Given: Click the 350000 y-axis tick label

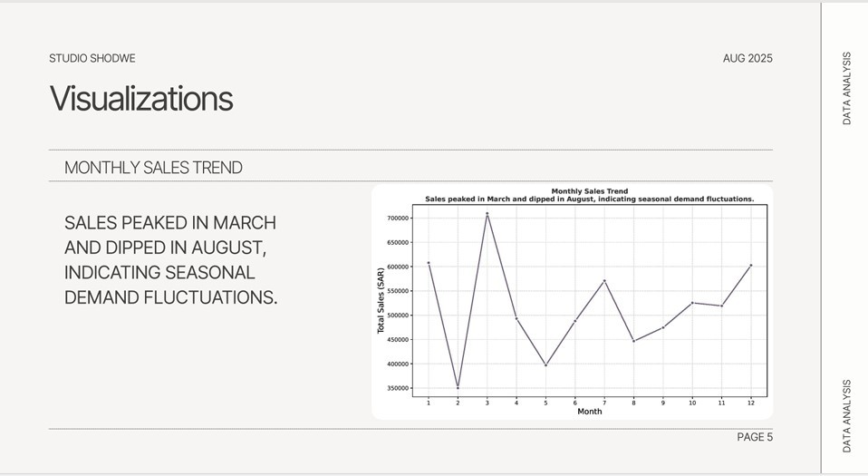Looking at the screenshot, I should coord(398,388).
